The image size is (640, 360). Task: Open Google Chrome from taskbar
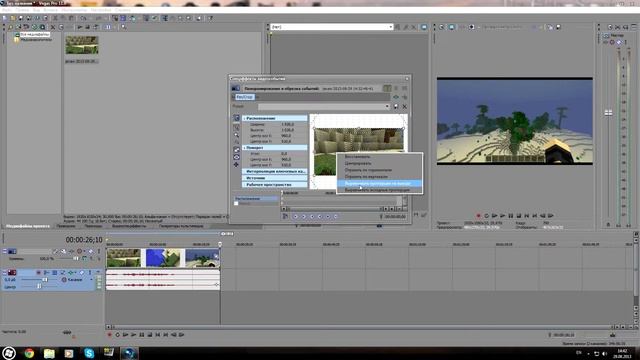coord(29,353)
